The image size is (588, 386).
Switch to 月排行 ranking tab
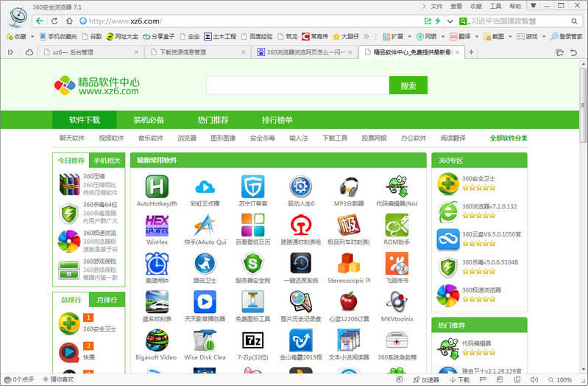point(107,300)
